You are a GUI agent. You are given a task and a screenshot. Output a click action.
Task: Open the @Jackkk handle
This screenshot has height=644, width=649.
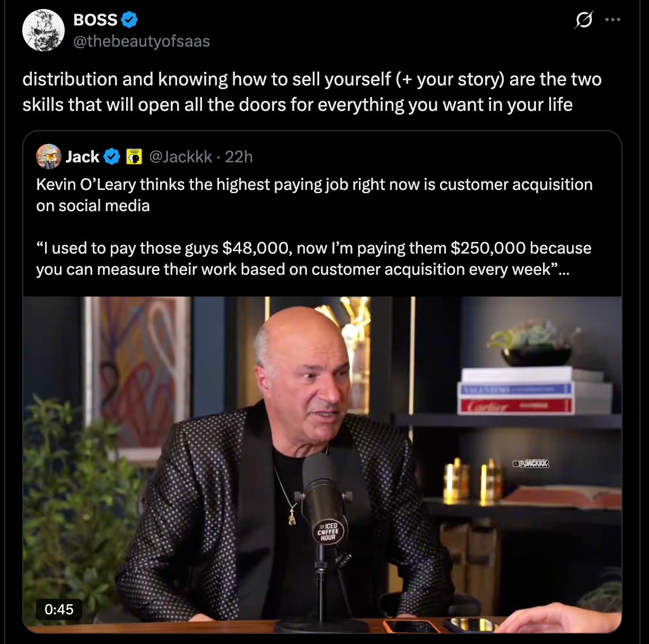[181, 156]
